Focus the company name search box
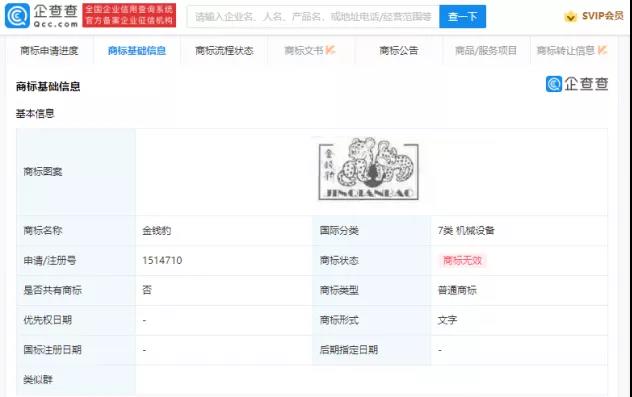Image resolution: width=632 pixels, height=397 pixels. click(313, 17)
